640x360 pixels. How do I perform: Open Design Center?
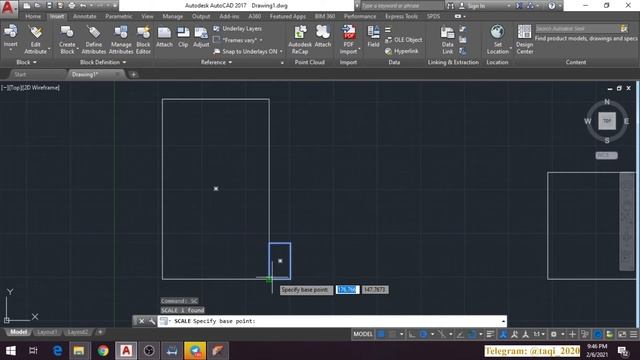tap(524, 40)
